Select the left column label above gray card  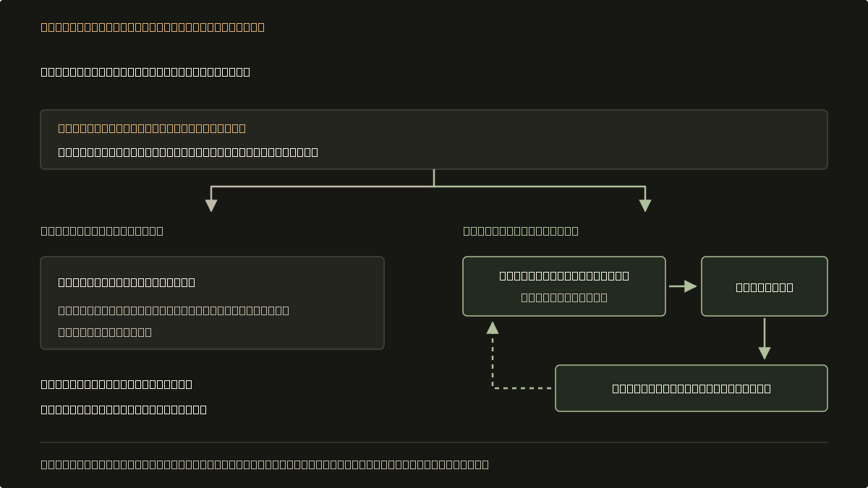coord(102,231)
